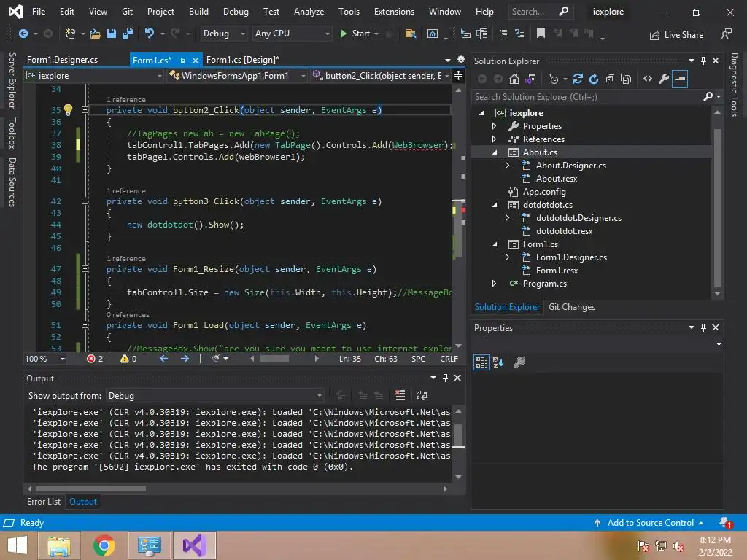Open the 'Show output from' dropdown

(x=215, y=395)
